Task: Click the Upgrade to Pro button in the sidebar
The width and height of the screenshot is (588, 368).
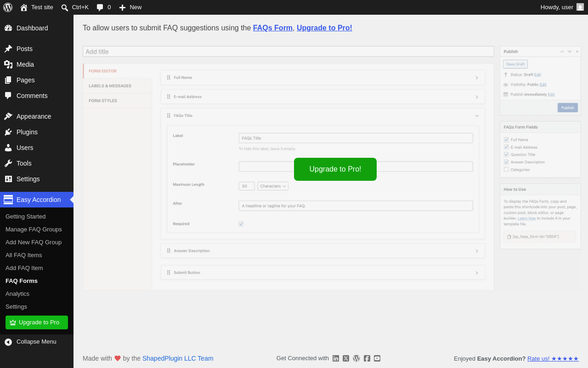Action: click(37, 322)
